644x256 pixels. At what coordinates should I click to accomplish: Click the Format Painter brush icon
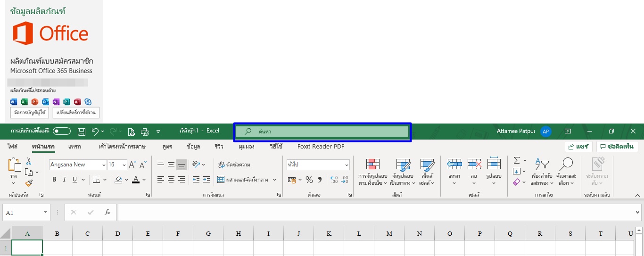coord(29,183)
